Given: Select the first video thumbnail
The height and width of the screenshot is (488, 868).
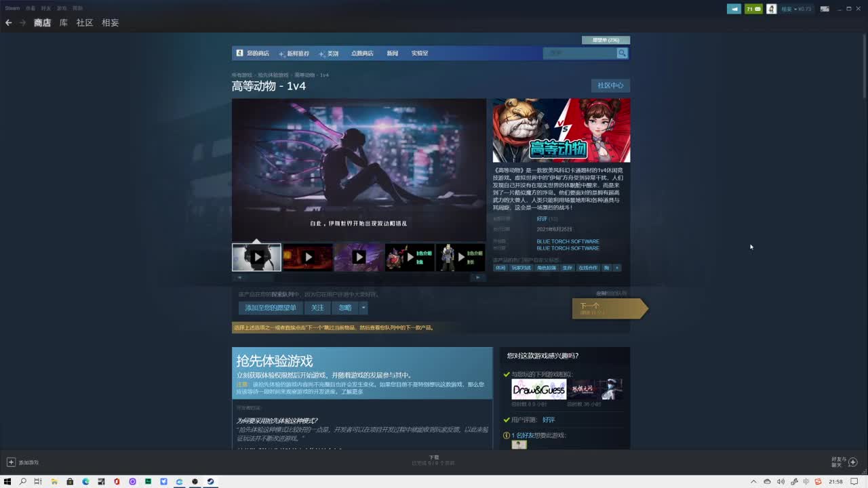Looking at the screenshot, I should click(256, 258).
